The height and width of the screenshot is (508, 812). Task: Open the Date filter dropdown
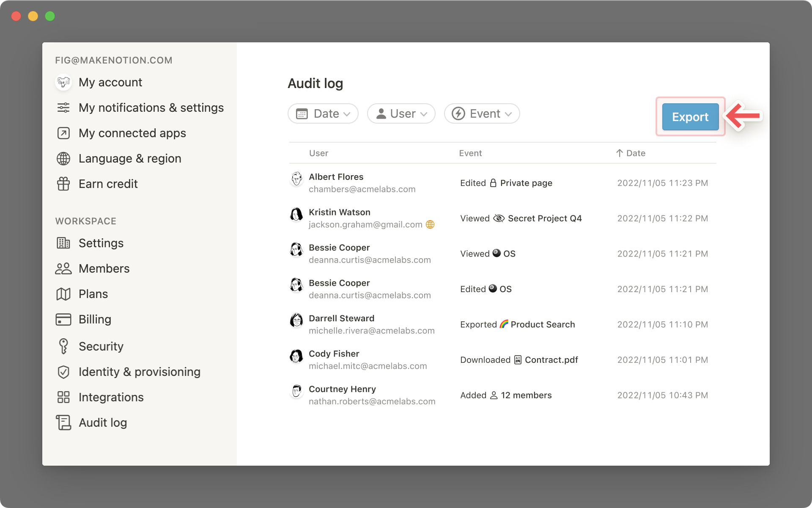click(x=323, y=113)
